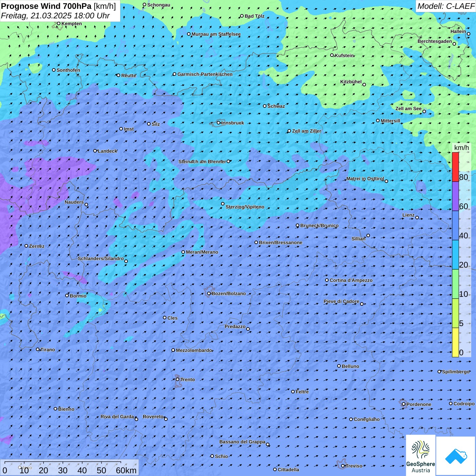Click the Kufstein city label

point(344,55)
